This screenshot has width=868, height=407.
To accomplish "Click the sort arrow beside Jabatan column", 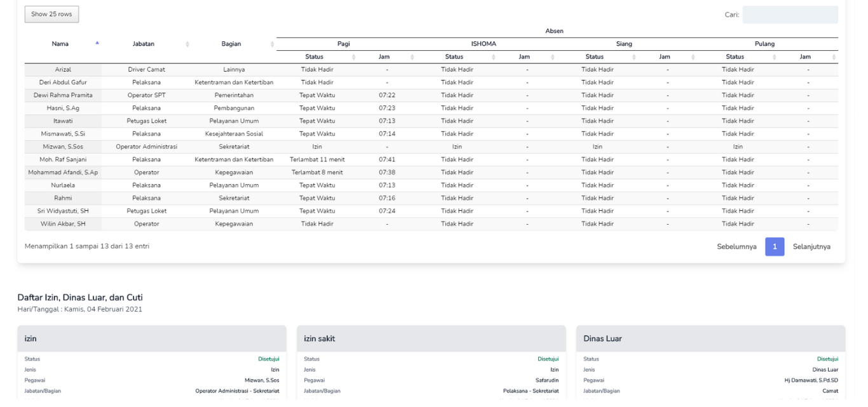I will click(187, 44).
